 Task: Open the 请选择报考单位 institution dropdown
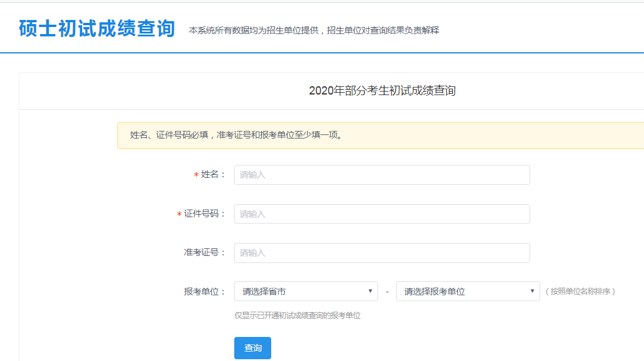tap(468, 291)
